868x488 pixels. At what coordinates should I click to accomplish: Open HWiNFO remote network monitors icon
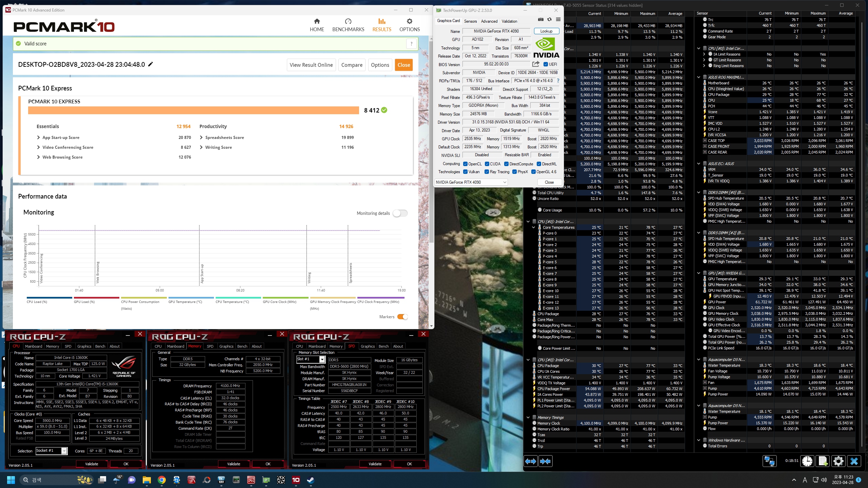click(769, 461)
